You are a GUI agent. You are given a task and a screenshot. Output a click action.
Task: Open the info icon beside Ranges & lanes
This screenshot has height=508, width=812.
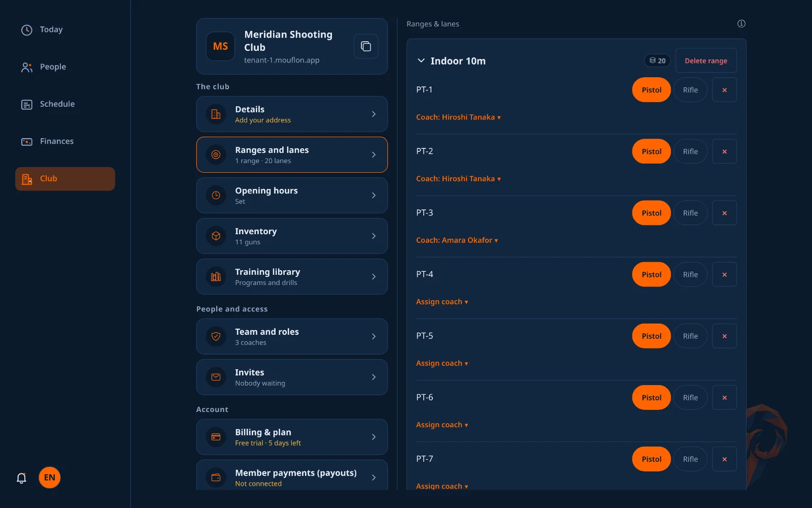tap(741, 23)
